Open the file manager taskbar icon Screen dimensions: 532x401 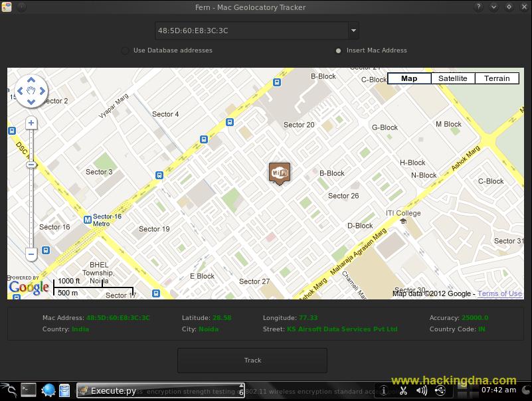point(64,390)
